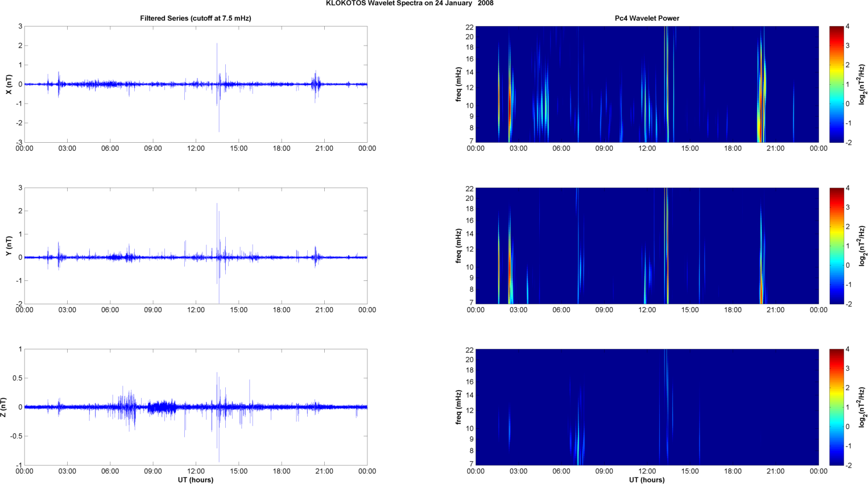Click the KLOKOTOS Wavelet Spectra main title
Viewport: 868px width, 484px height.
click(x=410, y=3)
